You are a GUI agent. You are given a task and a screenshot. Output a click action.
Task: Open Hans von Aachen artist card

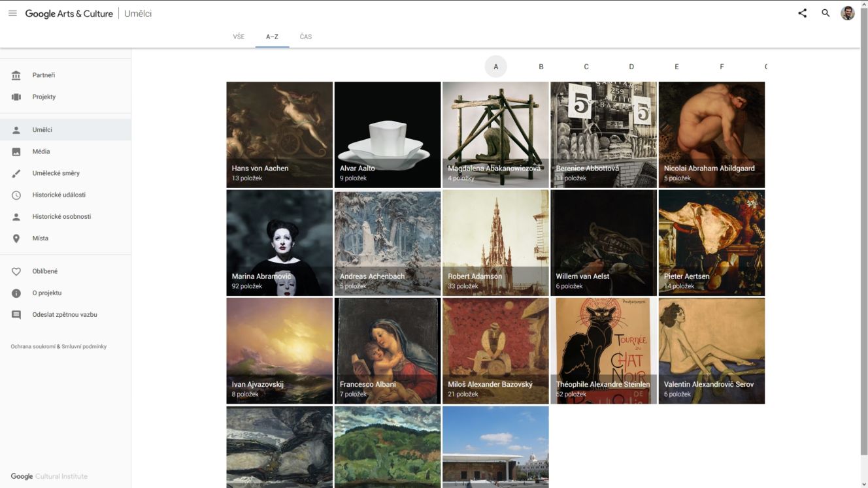[x=279, y=135]
